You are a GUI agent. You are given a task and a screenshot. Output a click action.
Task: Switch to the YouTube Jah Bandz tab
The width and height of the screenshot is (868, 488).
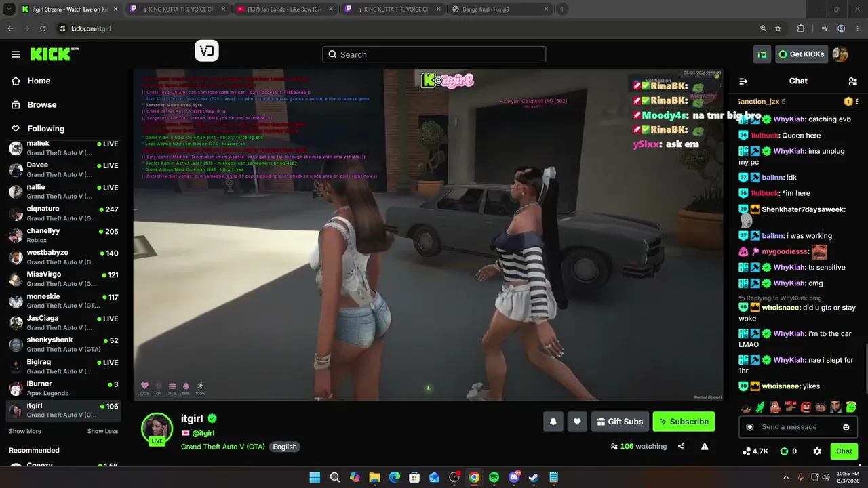click(285, 9)
